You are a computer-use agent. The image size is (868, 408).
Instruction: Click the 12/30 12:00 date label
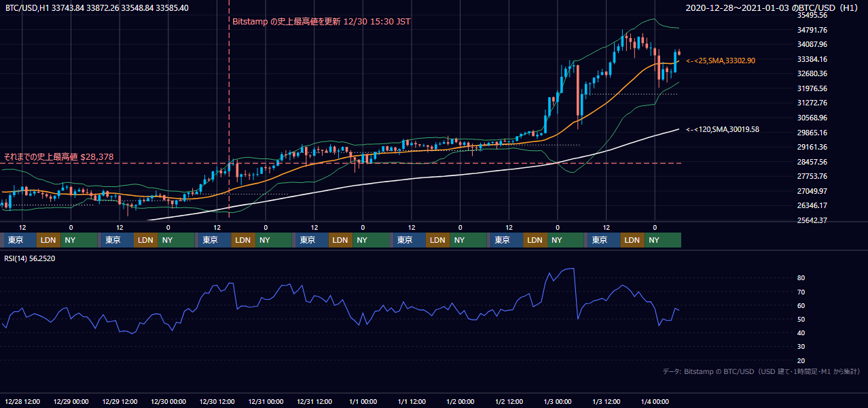coord(217,402)
